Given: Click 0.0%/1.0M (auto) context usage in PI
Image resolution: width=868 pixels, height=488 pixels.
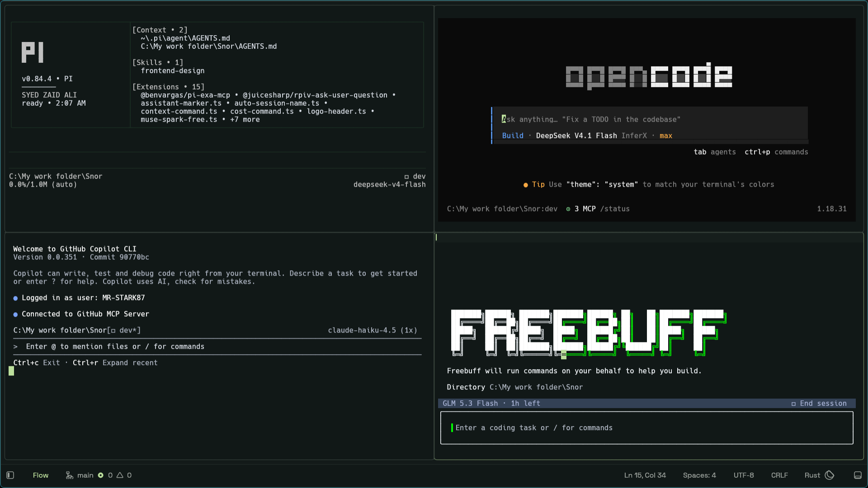Looking at the screenshot, I should tap(43, 184).
